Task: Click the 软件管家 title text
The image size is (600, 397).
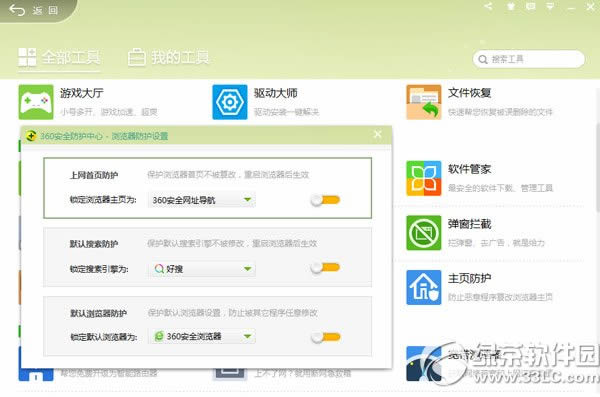Action: coord(470,169)
